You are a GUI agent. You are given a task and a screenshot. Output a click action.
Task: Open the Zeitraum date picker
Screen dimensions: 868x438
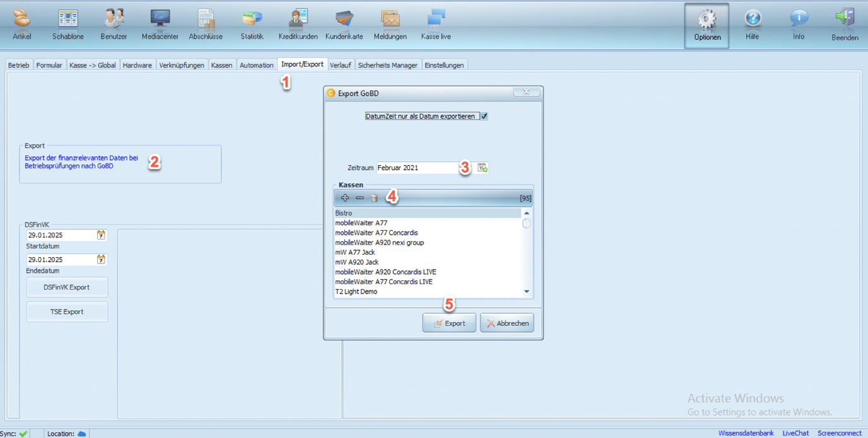(482, 168)
